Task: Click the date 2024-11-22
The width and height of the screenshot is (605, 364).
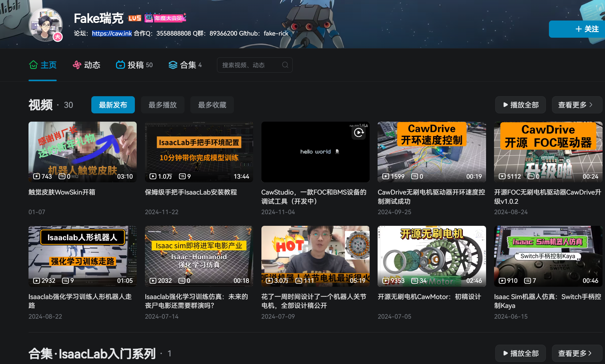Action: pyautogui.click(x=162, y=212)
